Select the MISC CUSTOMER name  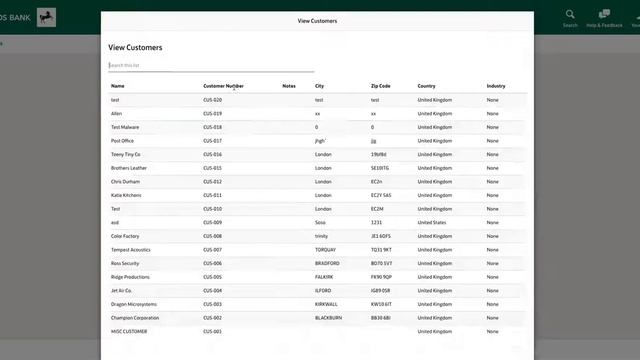pos(129,331)
